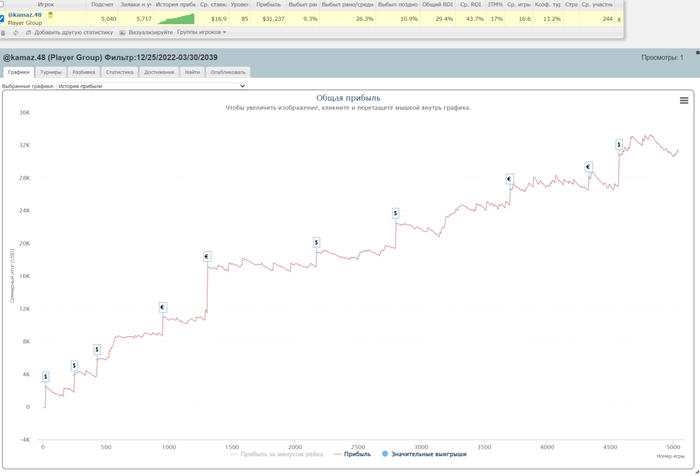Click the green profit history sparkline
Viewport: 700px width, 476px height.
(x=176, y=19)
